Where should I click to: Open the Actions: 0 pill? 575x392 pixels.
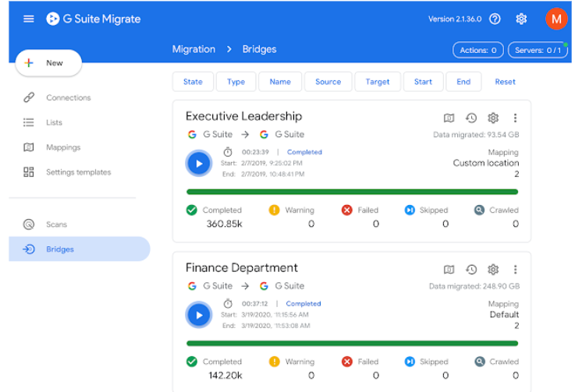[478, 50]
